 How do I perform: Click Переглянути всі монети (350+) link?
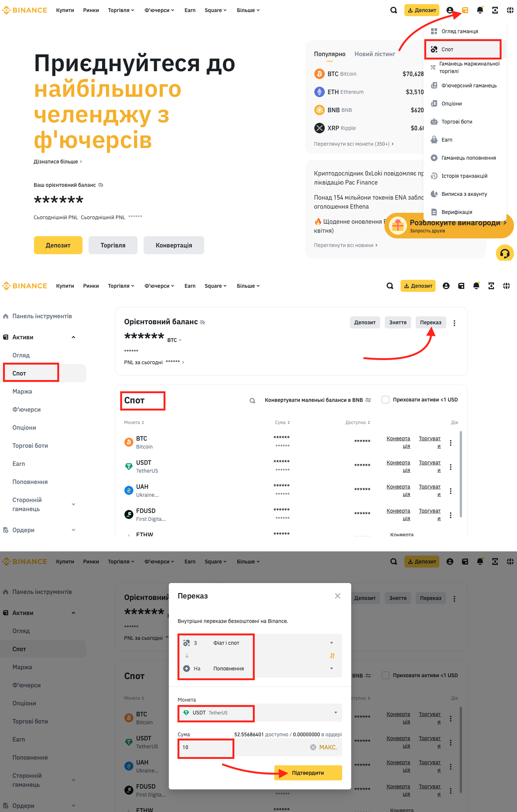[354, 144]
